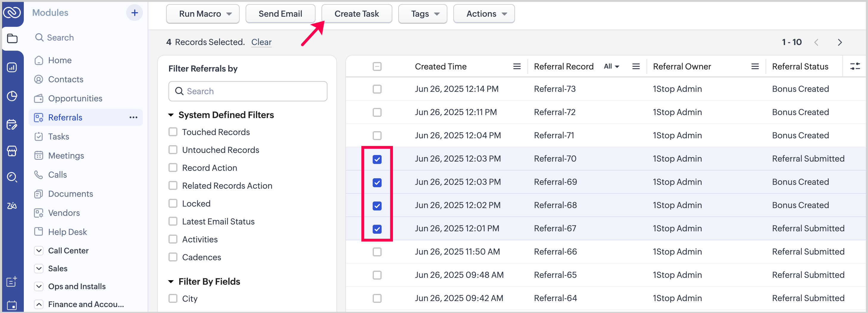Viewport: 868px width, 313px height.
Task: Open the Referral Owner column menu icon
Action: 755,66
